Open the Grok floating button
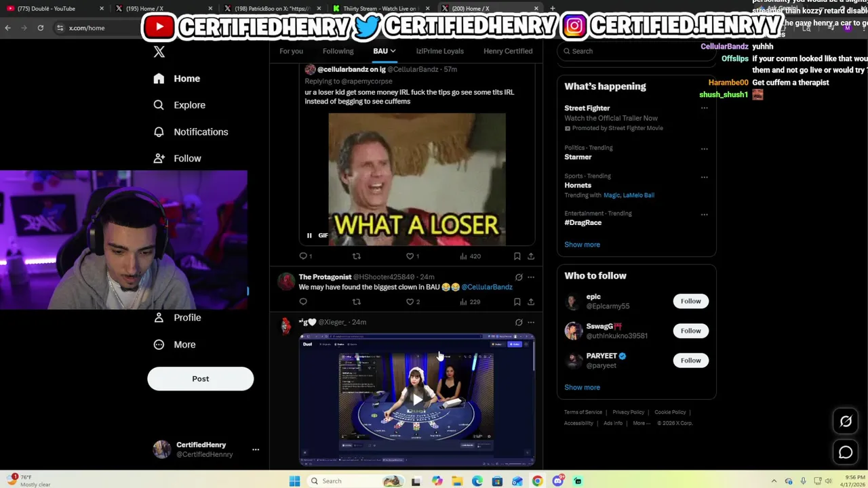Viewport: 868px width, 488px height. [846, 422]
